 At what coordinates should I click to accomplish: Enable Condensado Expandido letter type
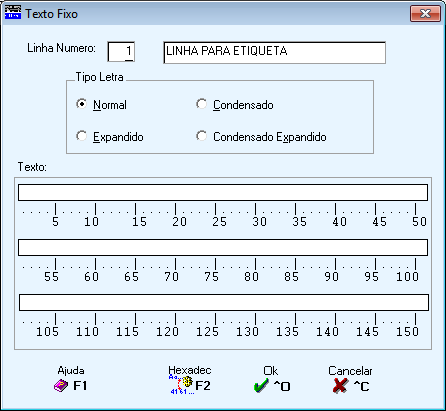[x=201, y=136]
